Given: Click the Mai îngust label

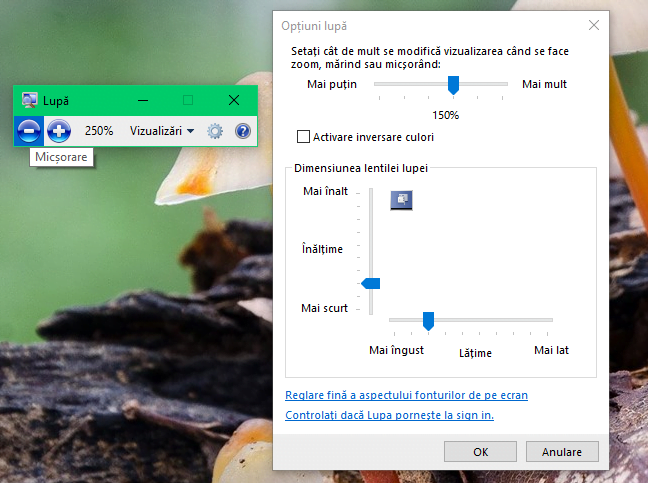Looking at the screenshot, I should 396,350.
